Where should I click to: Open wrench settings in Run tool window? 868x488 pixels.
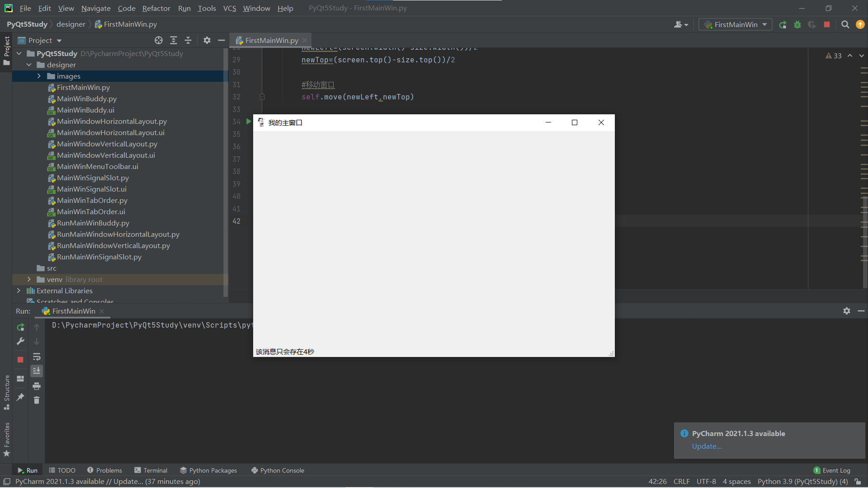[20, 342]
